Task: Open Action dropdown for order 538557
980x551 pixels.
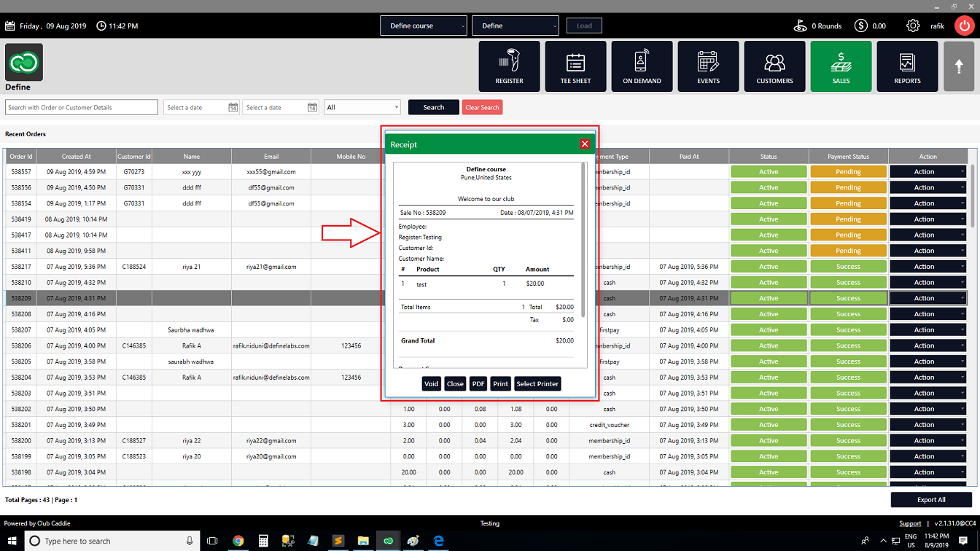Action: click(x=928, y=172)
